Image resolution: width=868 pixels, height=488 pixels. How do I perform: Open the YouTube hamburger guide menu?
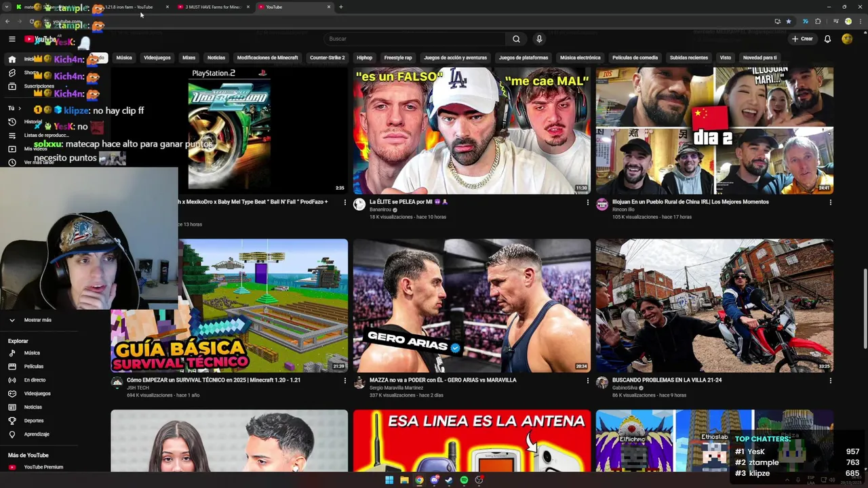tap(12, 39)
